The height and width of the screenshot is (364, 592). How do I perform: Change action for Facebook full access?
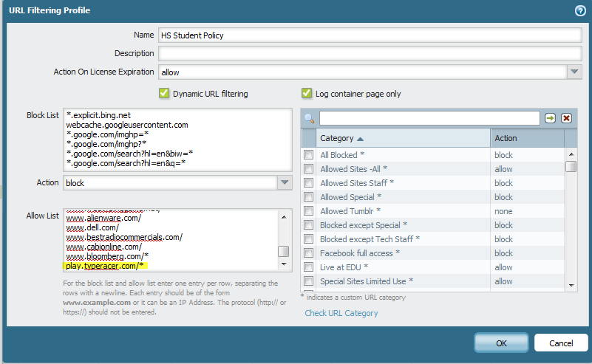[x=504, y=253]
